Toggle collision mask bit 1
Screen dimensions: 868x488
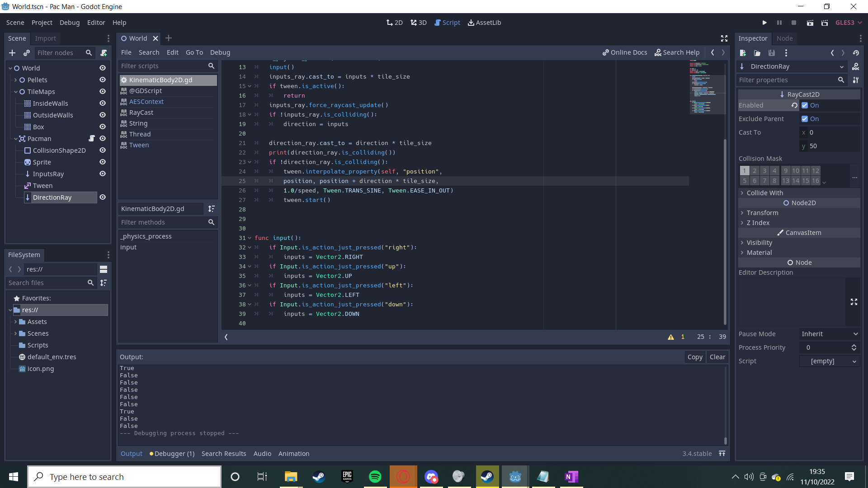tap(745, 171)
